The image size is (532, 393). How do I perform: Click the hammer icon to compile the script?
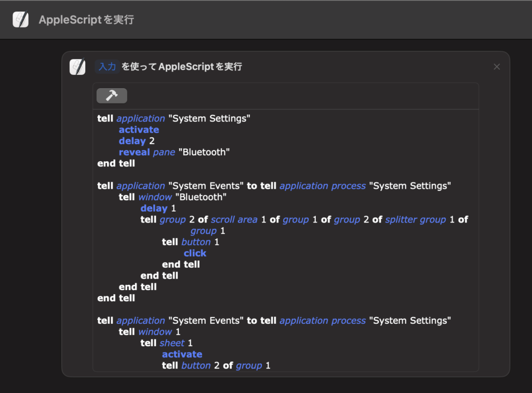(x=112, y=95)
